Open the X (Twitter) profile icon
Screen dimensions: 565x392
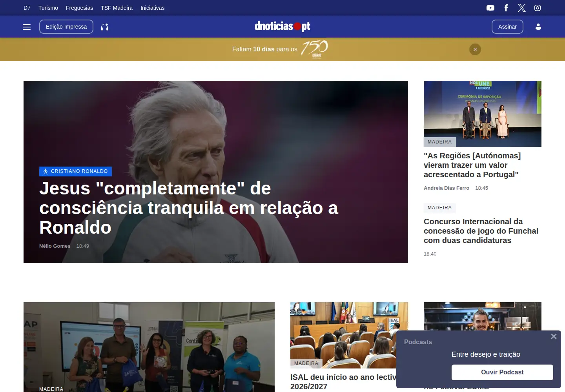click(521, 8)
